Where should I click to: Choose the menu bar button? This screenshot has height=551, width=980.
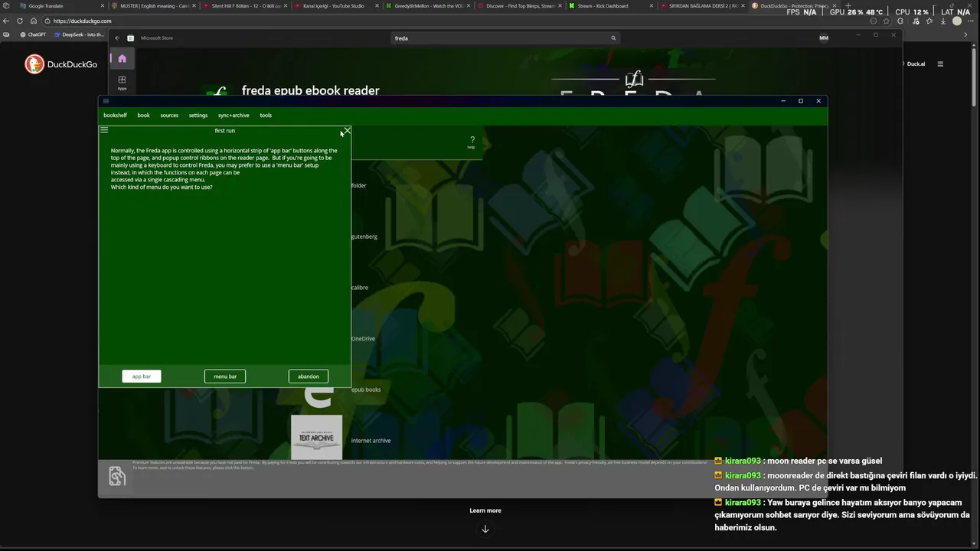tap(225, 376)
